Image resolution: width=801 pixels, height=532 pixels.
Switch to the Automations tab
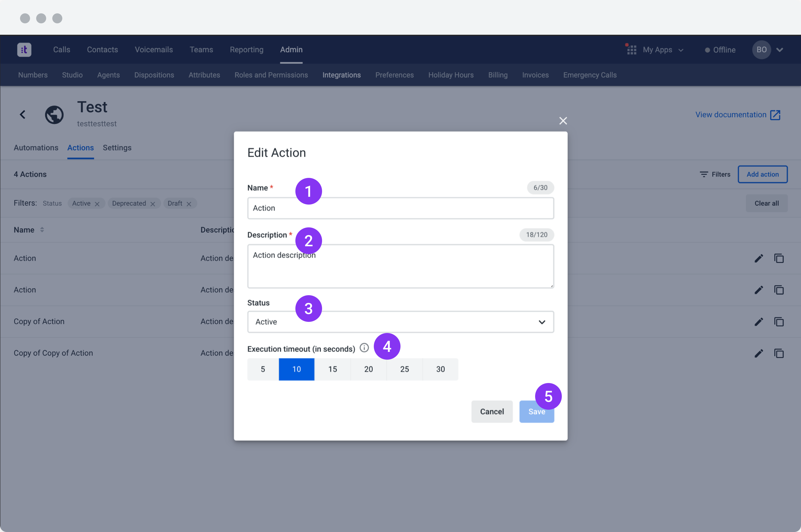(x=36, y=148)
